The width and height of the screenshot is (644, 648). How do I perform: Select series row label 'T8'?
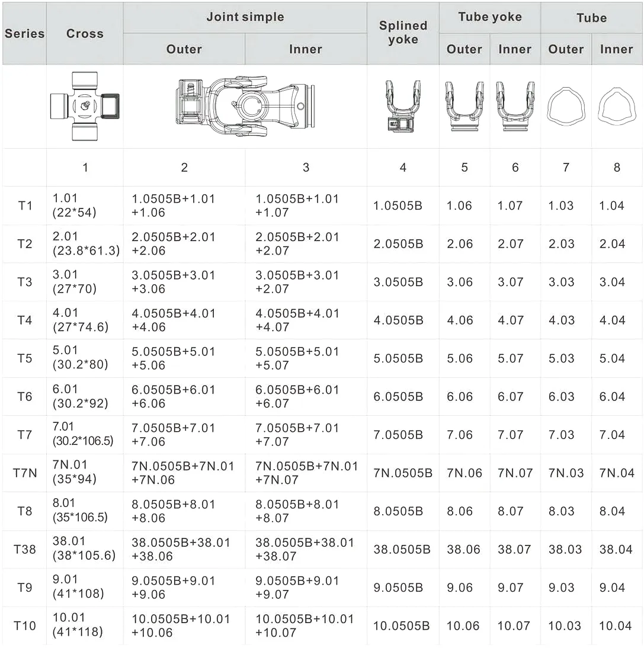tap(25, 511)
